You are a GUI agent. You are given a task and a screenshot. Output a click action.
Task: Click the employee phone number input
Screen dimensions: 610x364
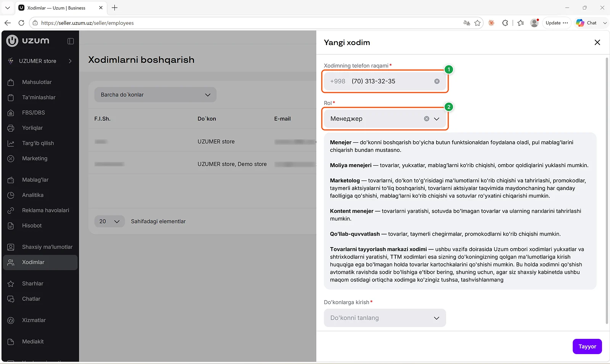[385, 81]
